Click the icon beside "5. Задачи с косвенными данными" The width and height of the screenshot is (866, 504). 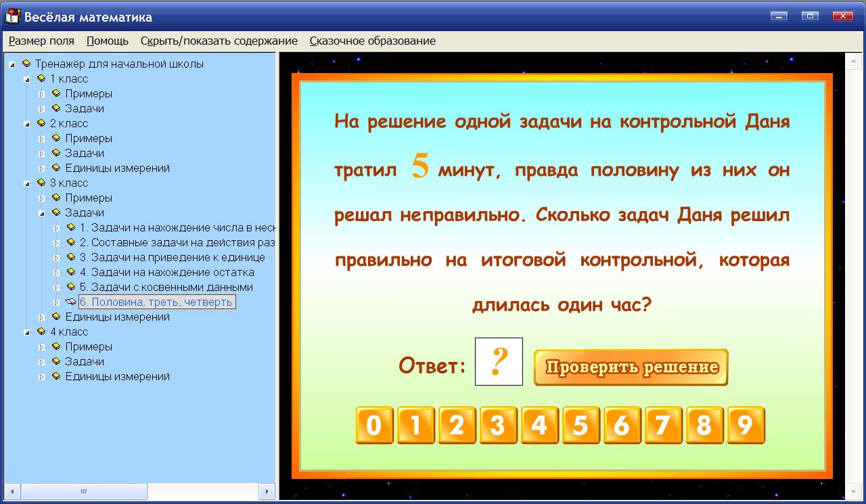(70, 287)
